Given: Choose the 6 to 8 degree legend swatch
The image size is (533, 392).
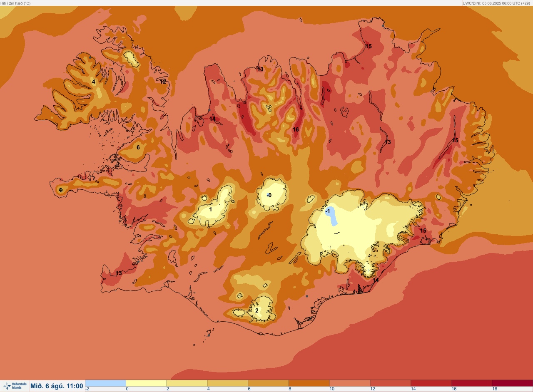Looking at the screenshot, I should tap(268, 383).
